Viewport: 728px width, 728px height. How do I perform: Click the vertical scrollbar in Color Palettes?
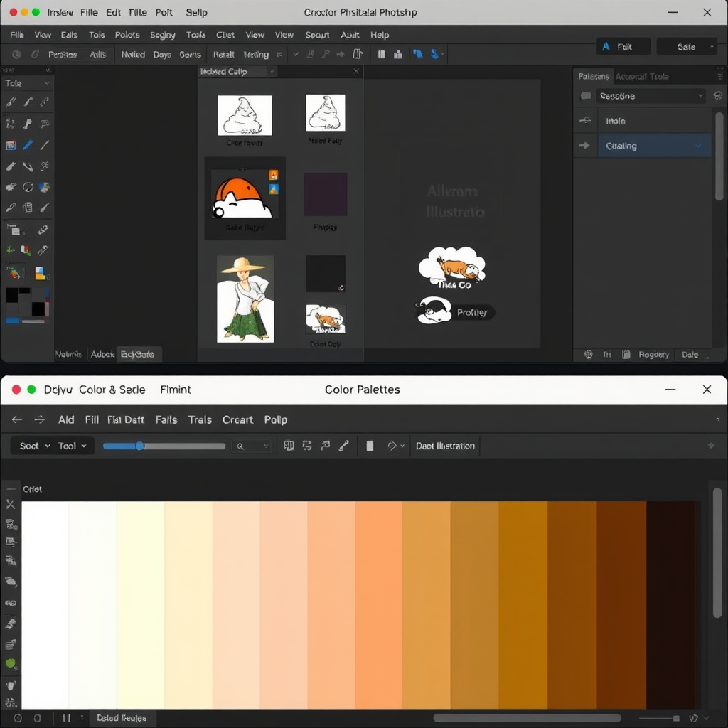[717, 552]
